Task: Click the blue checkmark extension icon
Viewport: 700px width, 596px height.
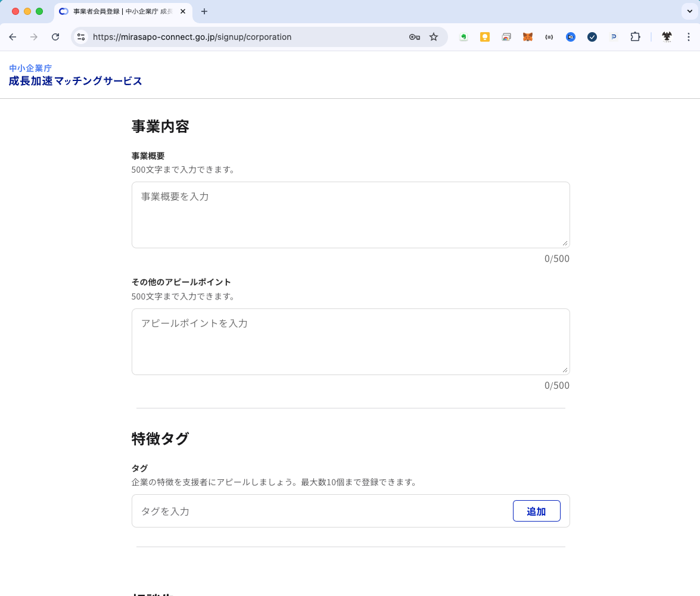Action: (592, 37)
